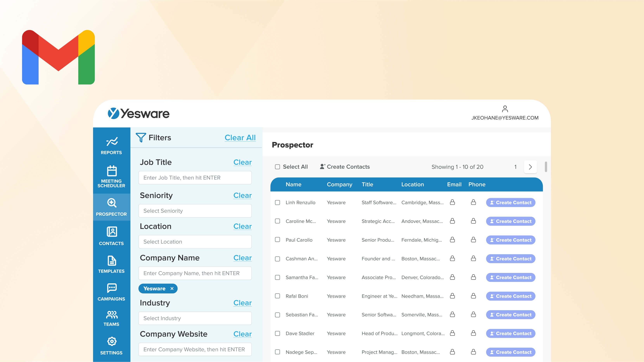The width and height of the screenshot is (644, 362).
Task: Sort by the Name column header
Action: (294, 185)
